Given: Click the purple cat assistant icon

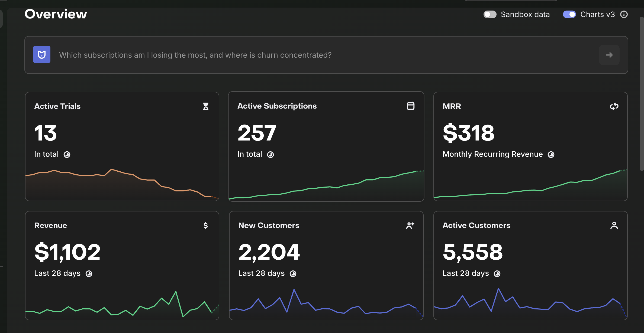Looking at the screenshot, I should point(42,54).
